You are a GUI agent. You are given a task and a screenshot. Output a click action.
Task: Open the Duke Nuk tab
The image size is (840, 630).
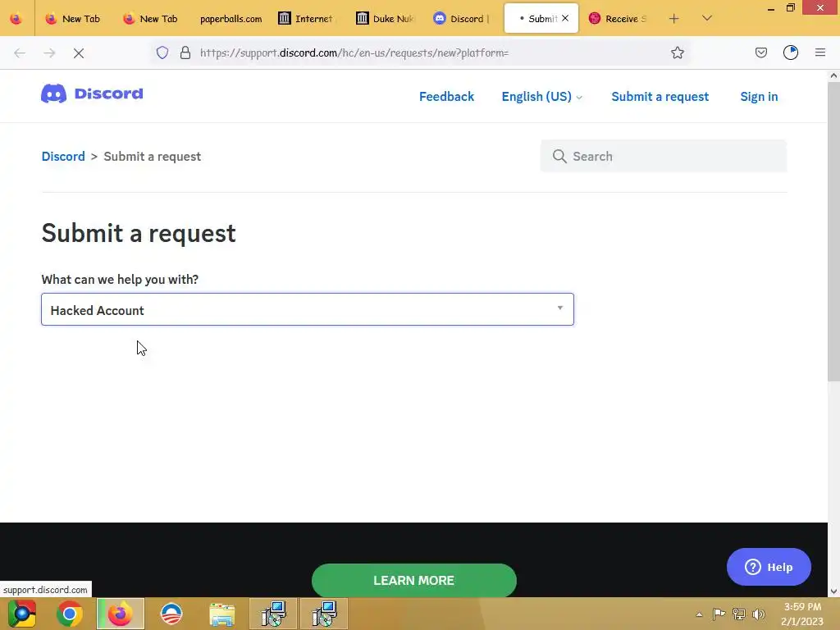point(384,19)
